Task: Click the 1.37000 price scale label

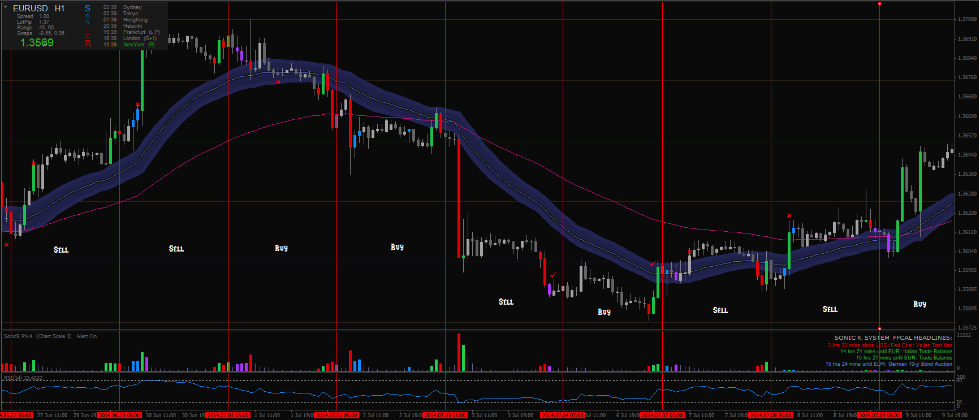Action: (967, 19)
